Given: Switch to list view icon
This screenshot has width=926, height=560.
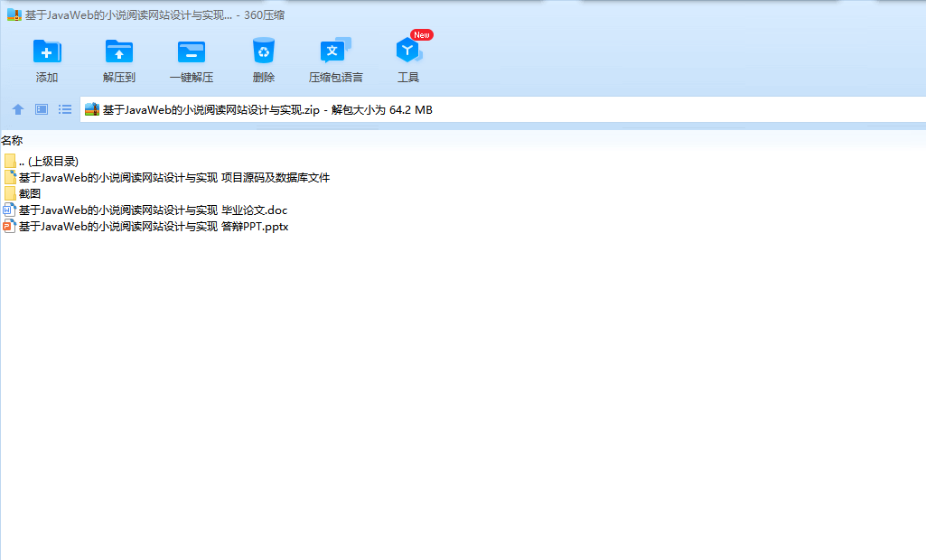Looking at the screenshot, I should coord(65,109).
